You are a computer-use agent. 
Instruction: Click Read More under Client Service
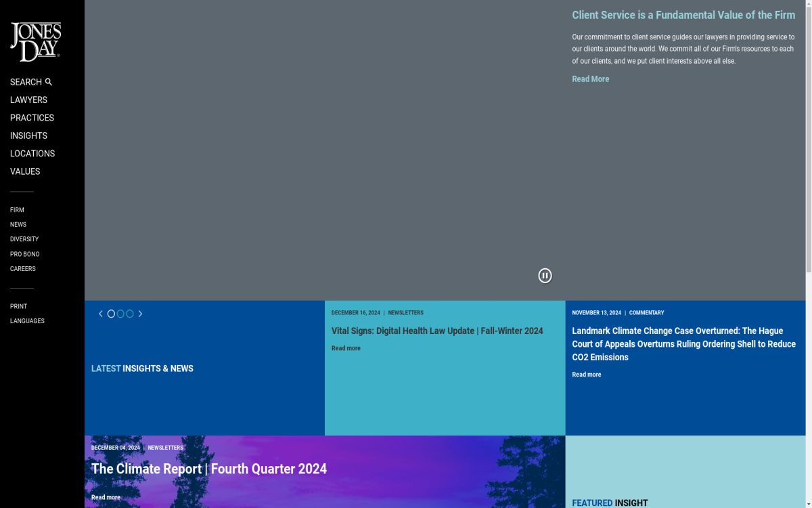590,79
